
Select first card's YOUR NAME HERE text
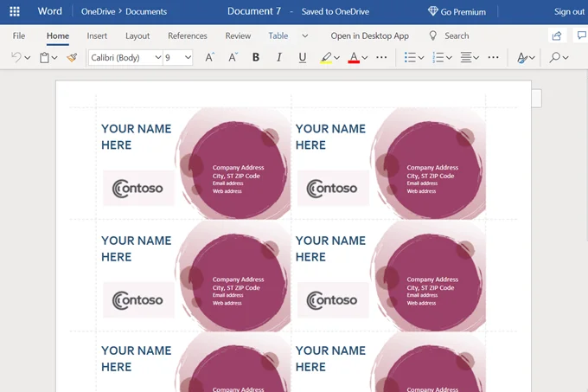point(136,137)
